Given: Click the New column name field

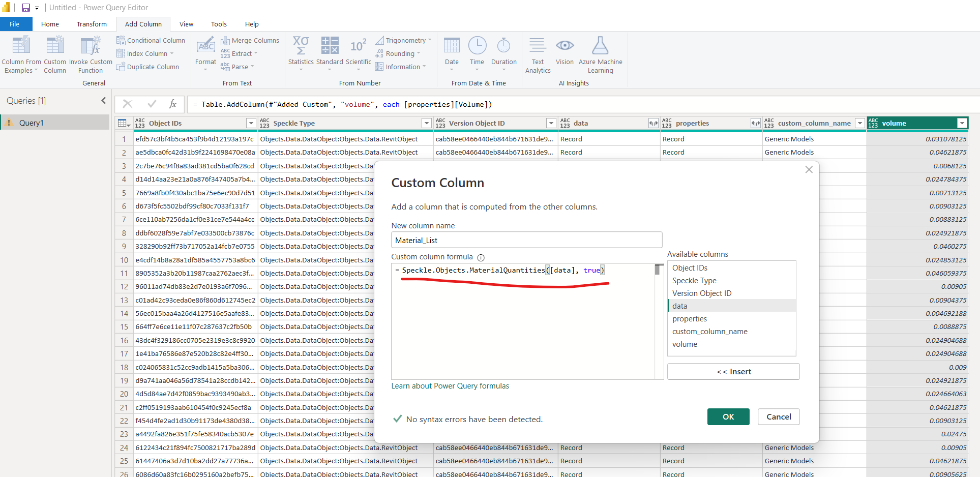Looking at the screenshot, I should tap(526, 240).
